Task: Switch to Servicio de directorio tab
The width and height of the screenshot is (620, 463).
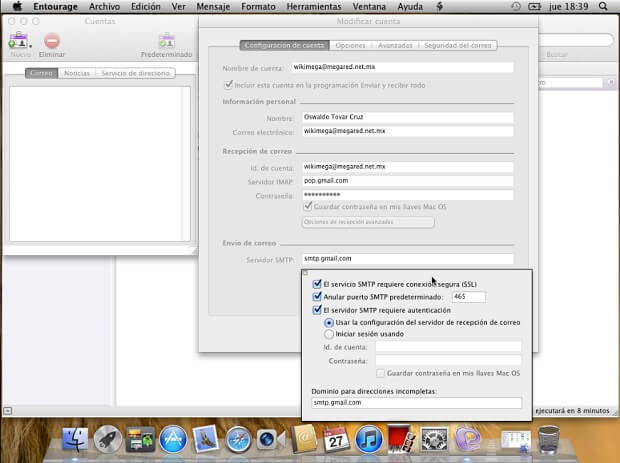Action: click(x=135, y=73)
